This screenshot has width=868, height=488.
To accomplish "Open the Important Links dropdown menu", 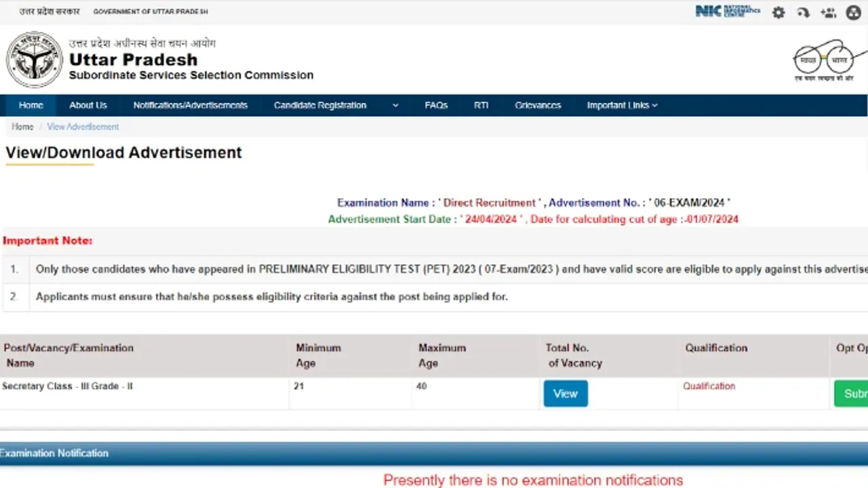I will pos(622,106).
